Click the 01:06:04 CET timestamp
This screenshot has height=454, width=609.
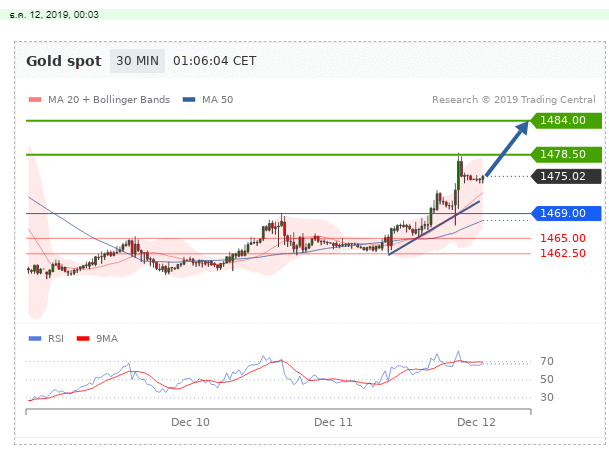pyautogui.click(x=214, y=61)
